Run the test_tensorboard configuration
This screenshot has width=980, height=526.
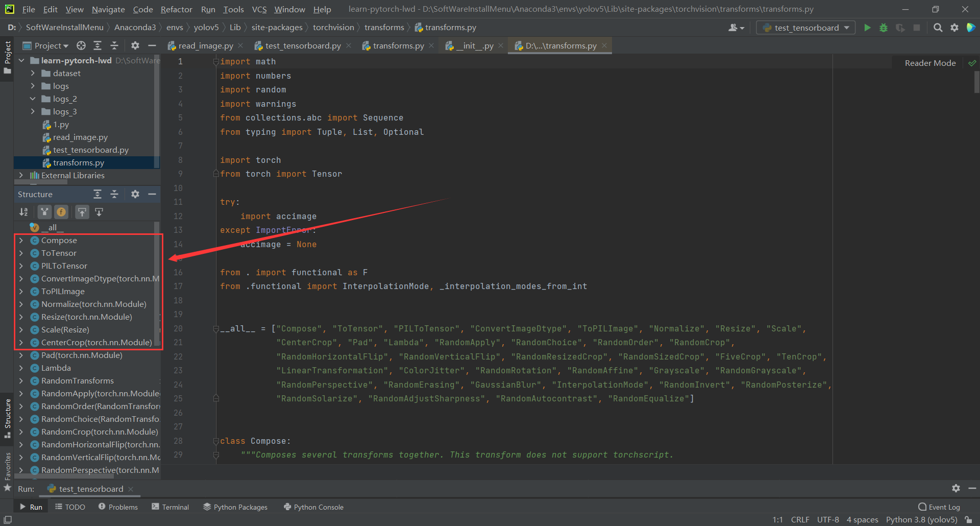(x=867, y=28)
